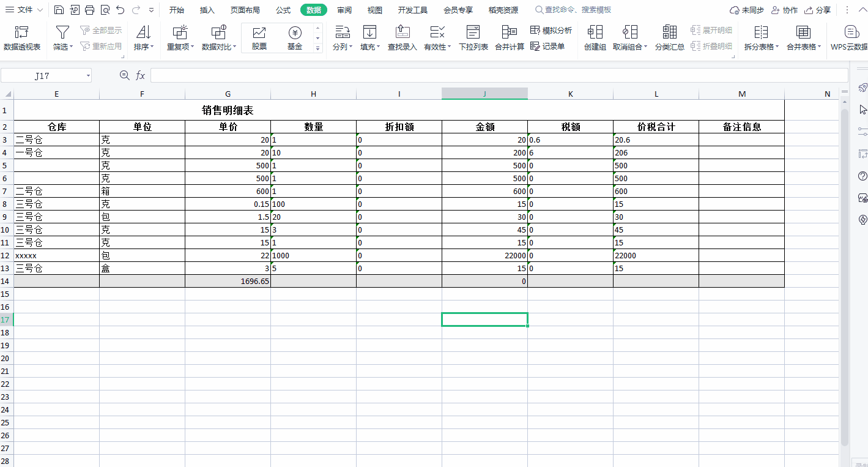This screenshot has width=868, height=467.
Task: Open the 查找录入 lookup entry tool
Action: click(402, 38)
